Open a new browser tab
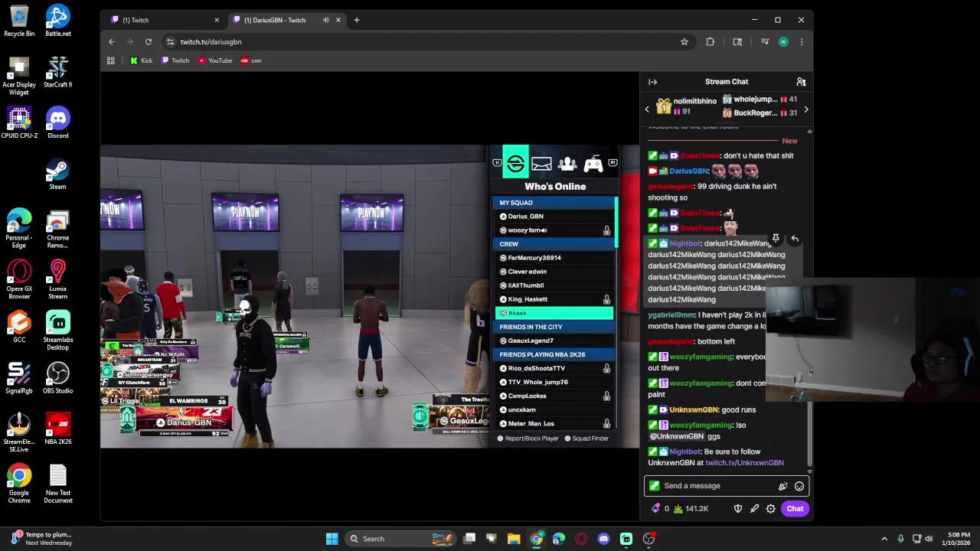This screenshot has height=551, width=980. pyautogui.click(x=356, y=20)
